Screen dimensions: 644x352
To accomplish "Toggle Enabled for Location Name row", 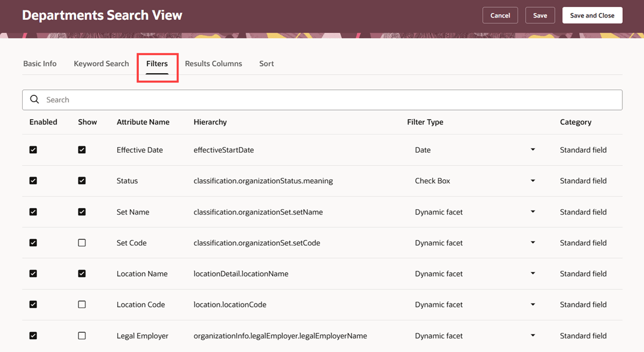I will 33,273.
